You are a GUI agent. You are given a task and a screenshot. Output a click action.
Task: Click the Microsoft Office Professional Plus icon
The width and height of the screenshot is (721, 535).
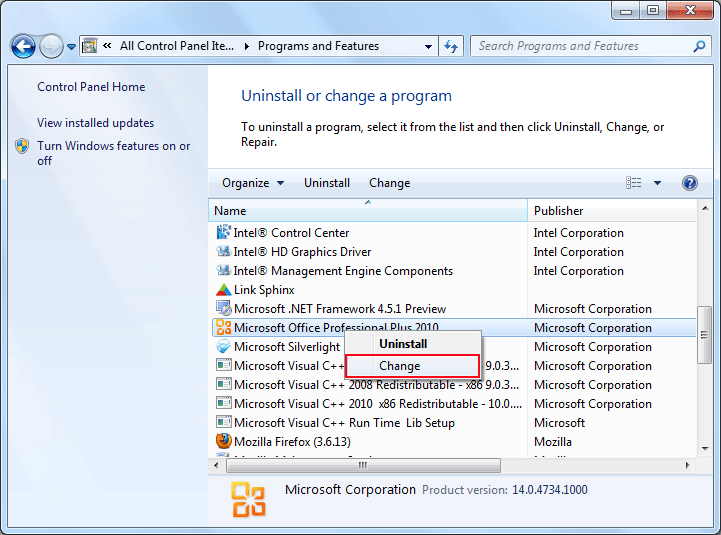point(223,328)
